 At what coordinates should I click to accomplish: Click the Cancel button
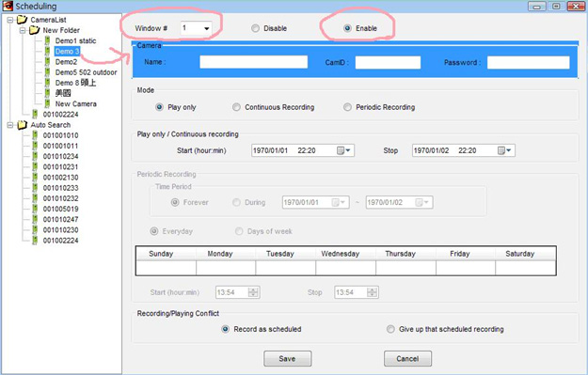(x=407, y=358)
